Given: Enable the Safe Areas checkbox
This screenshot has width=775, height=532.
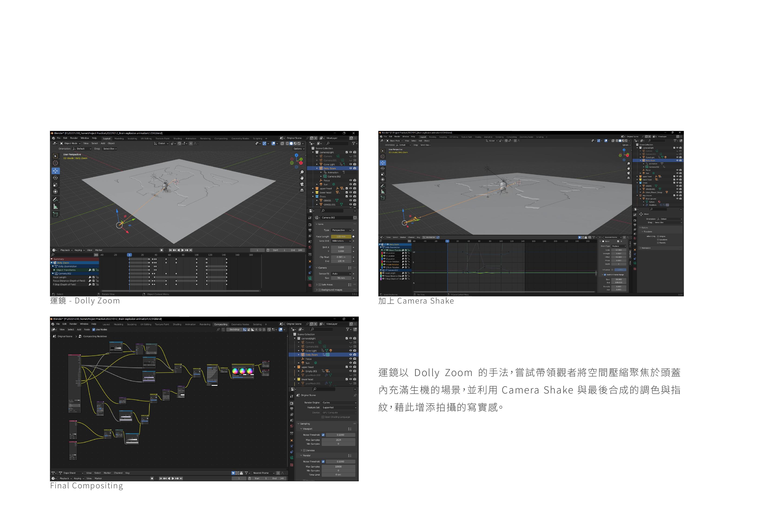Looking at the screenshot, I should click(x=319, y=285).
